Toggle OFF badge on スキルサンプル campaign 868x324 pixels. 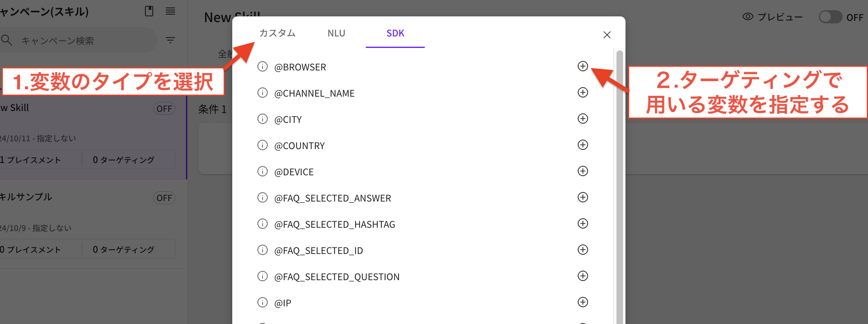[164, 198]
